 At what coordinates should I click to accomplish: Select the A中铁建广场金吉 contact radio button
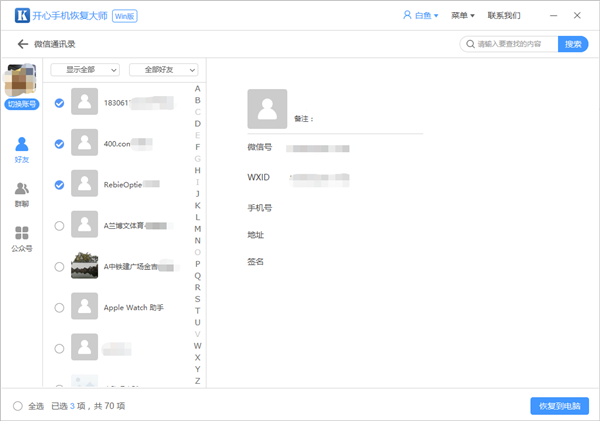pos(59,267)
